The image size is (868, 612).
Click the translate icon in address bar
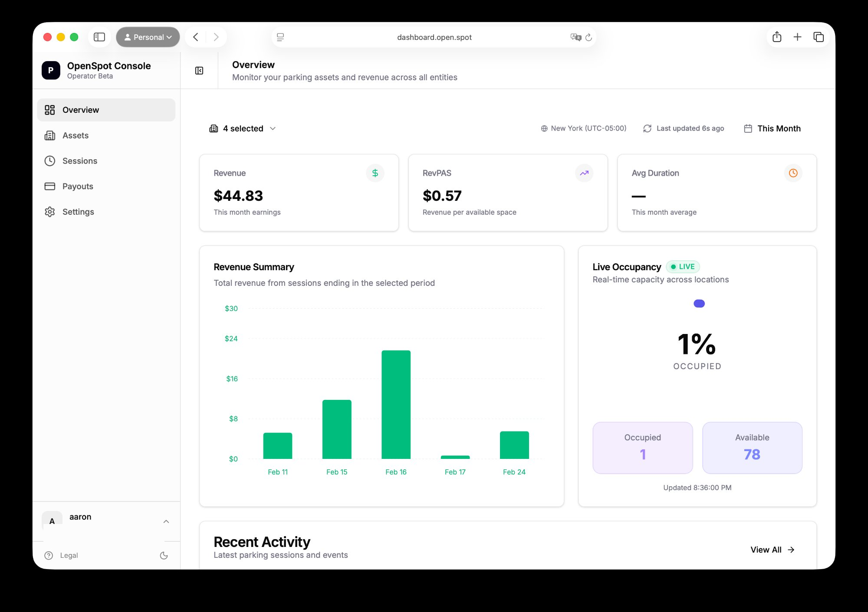click(575, 37)
